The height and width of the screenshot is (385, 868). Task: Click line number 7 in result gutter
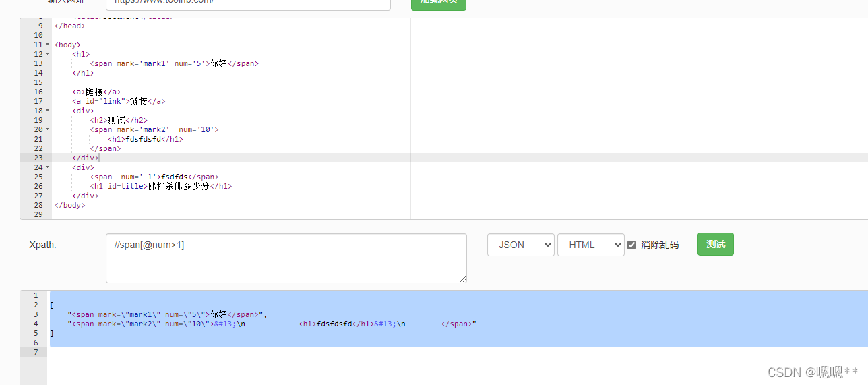36,352
